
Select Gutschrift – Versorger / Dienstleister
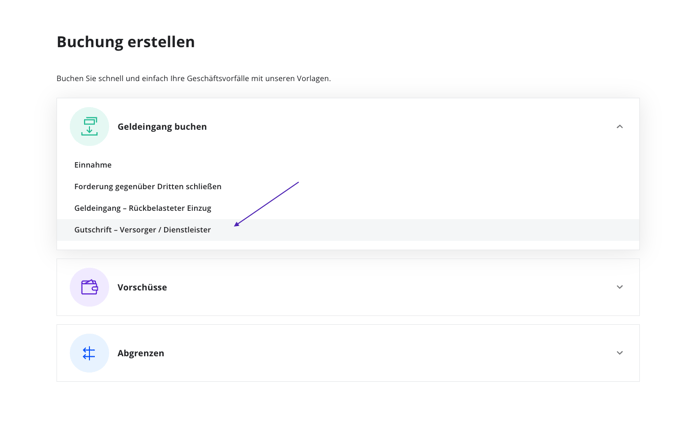143,230
